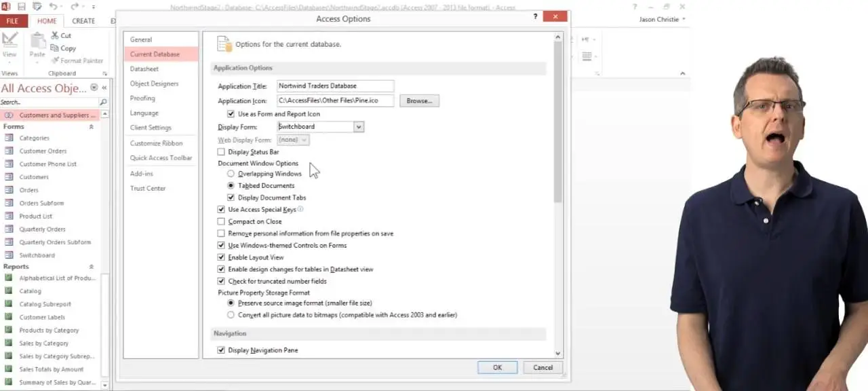The height and width of the screenshot is (391, 868).
Task: Open the Customize Quick Access Toolbar dropdown
Action: tap(94, 7)
